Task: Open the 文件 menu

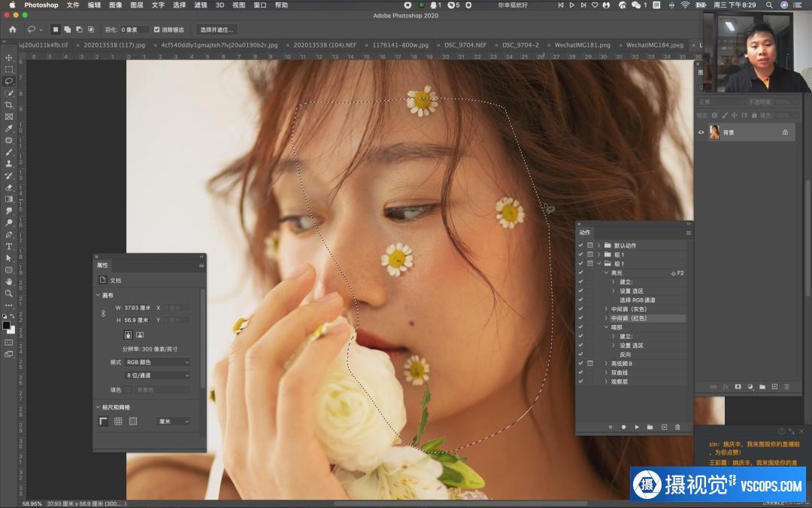Action: tap(73, 5)
